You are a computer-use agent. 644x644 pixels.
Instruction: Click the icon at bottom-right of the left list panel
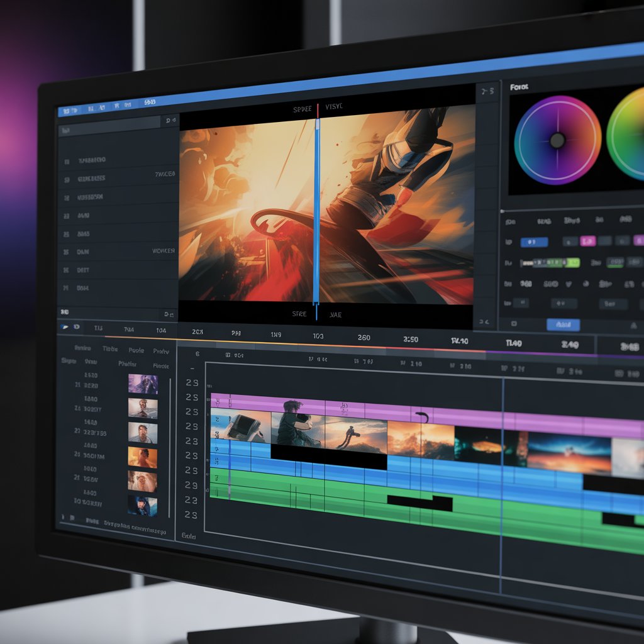click(x=169, y=313)
